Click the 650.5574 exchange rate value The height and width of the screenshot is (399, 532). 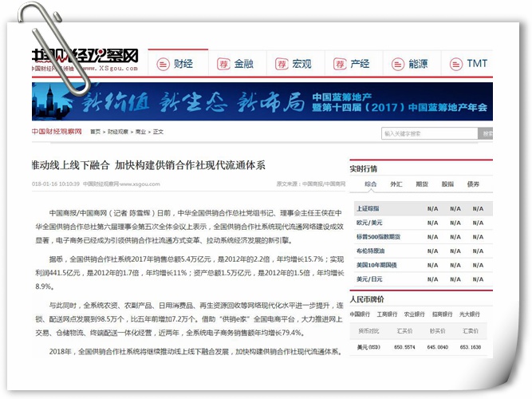coord(404,347)
